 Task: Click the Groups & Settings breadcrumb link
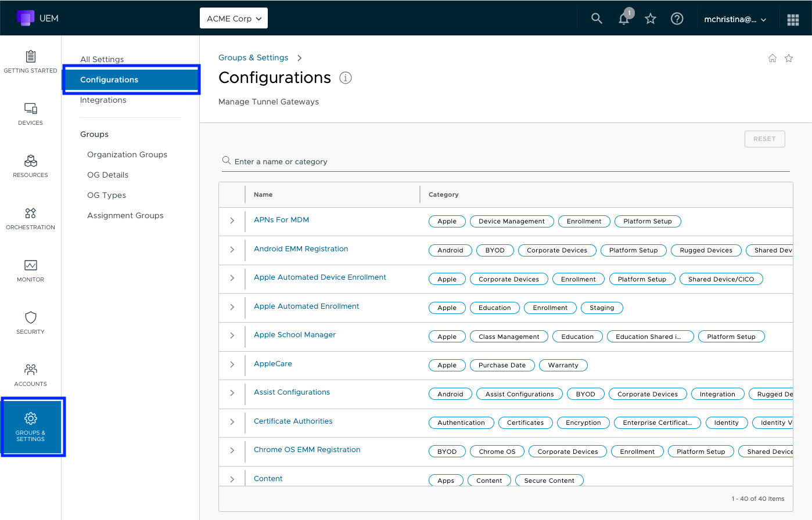coord(253,57)
